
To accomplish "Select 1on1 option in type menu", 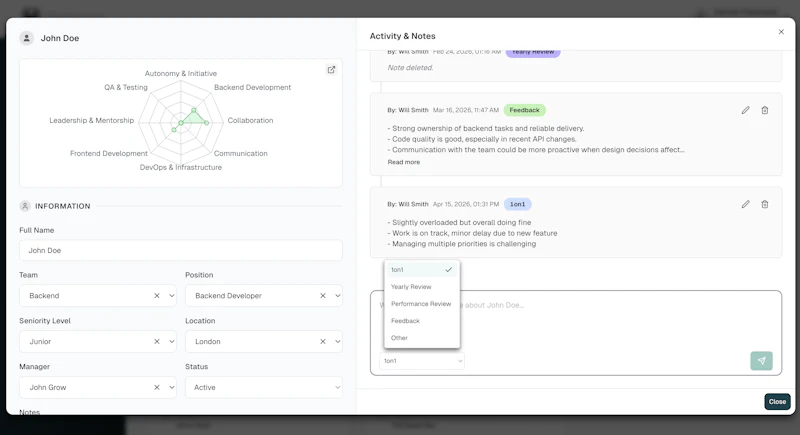I will tap(421, 270).
